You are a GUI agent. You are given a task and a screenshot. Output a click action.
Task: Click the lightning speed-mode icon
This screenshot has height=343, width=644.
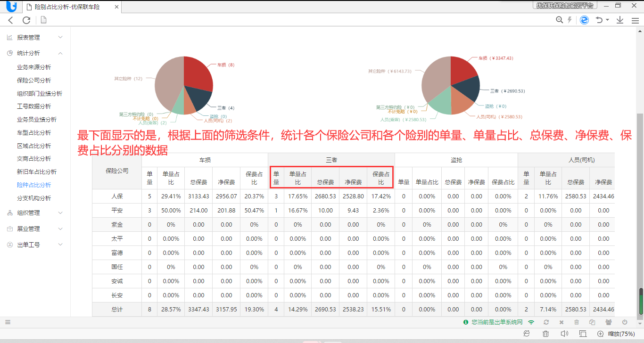[570, 20]
